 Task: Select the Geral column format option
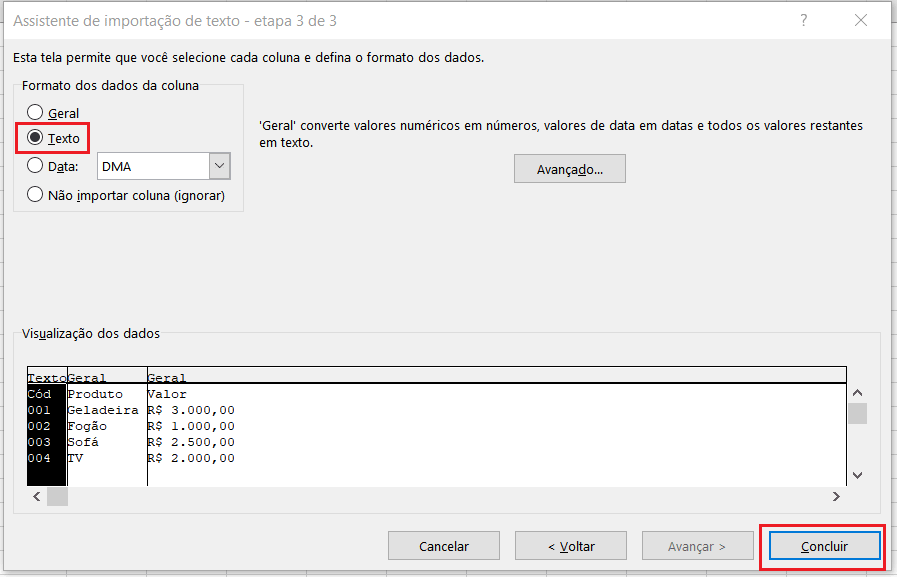pos(36,113)
